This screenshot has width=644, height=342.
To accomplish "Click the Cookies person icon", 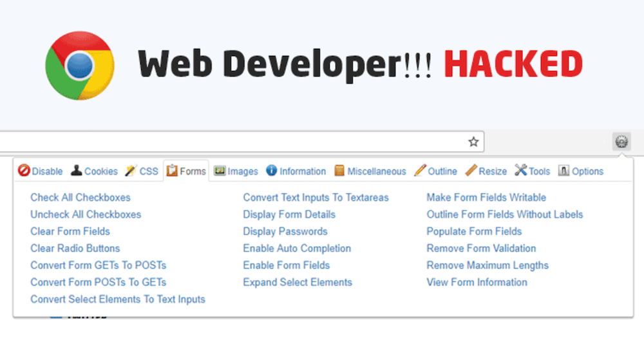I will [76, 171].
